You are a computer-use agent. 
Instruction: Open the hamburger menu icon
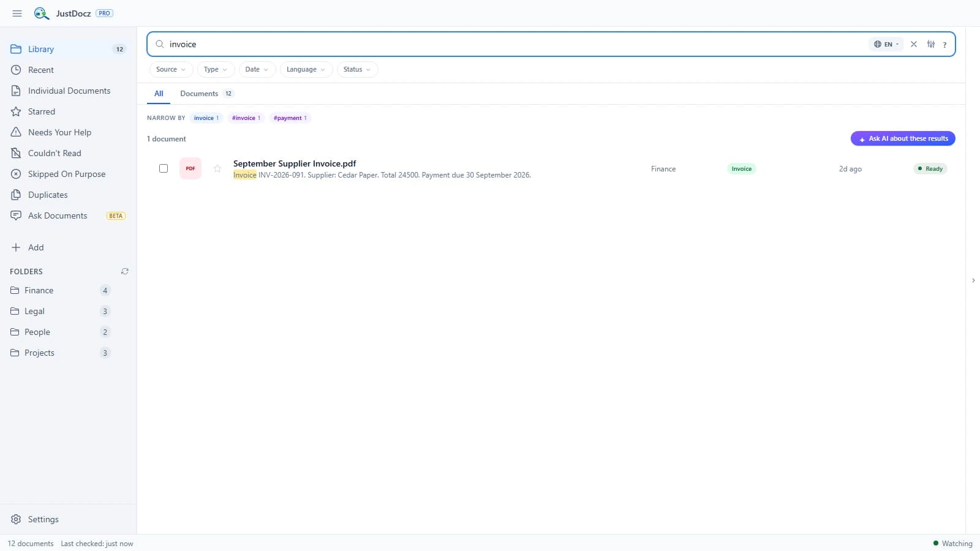click(17, 13)
